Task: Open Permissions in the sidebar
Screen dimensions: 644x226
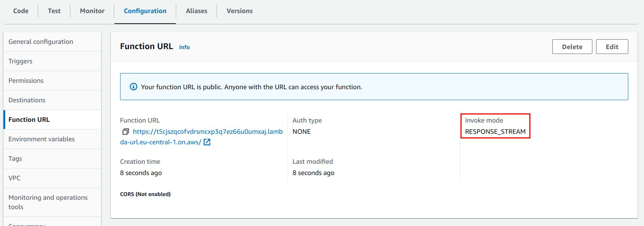Action: tap(52, 81)
